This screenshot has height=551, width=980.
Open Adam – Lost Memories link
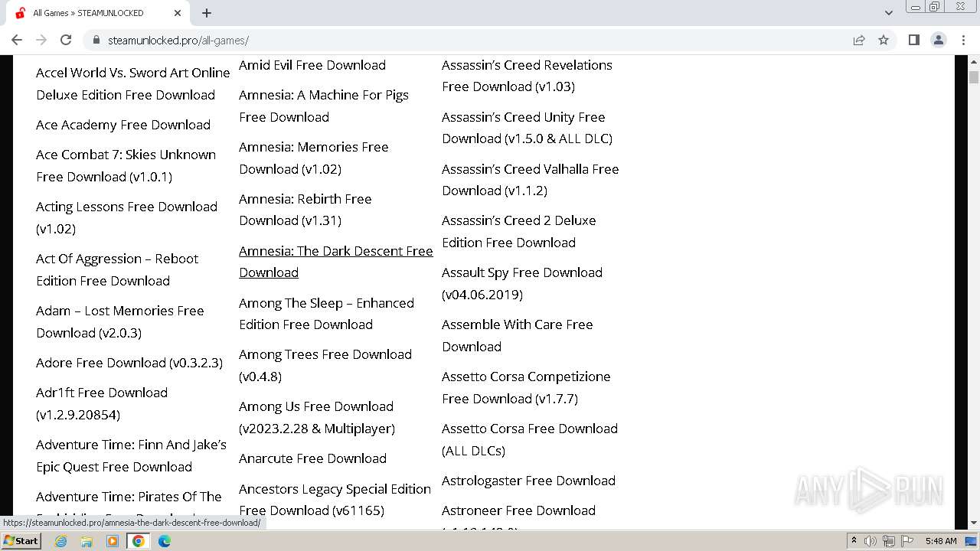[119, 321]
